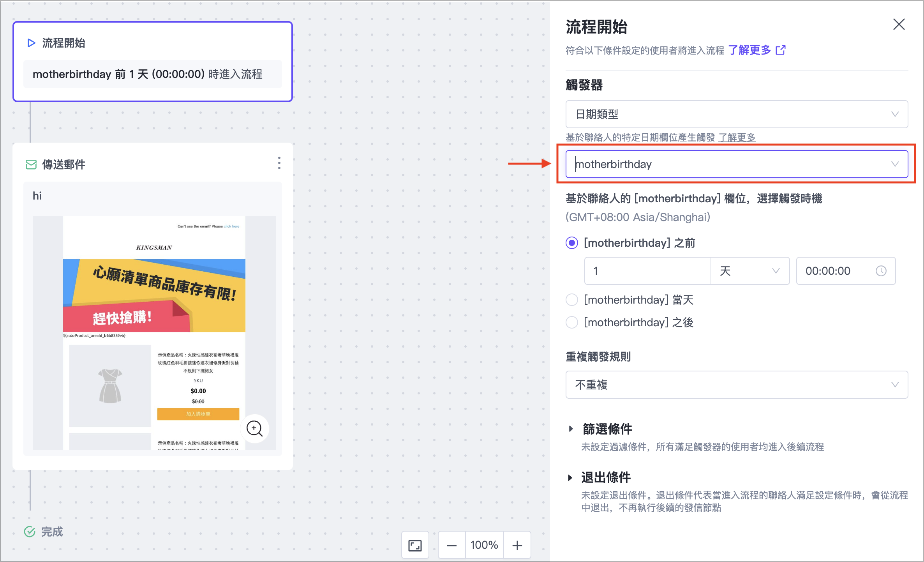This screenshot has height=562, width=924.
Task: Select the [motherbirthday] 之前 radio option
Action: pyautogui.click(x=571, y=243)
